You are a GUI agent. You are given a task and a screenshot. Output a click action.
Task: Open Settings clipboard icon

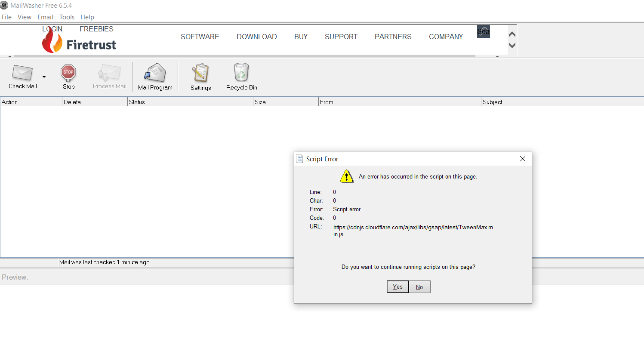click(x=200, y=73)
